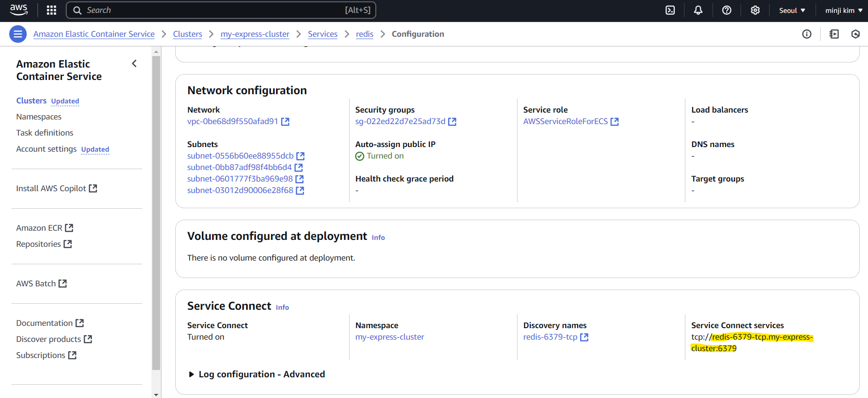
Task: Open the Seoul region dropdown
Action: click(x=792, y=11)
